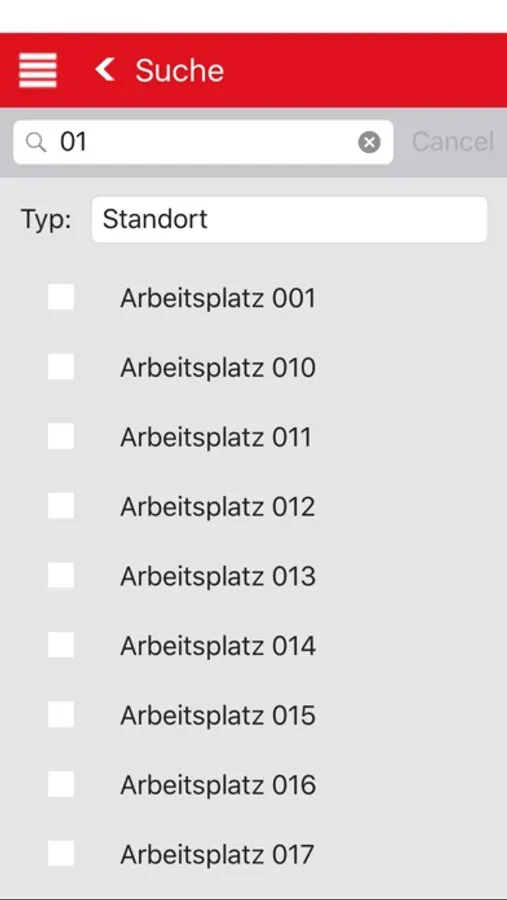This screenshot has width=507, height=900.
Task: Cancel the search
Action: [452, 142]
